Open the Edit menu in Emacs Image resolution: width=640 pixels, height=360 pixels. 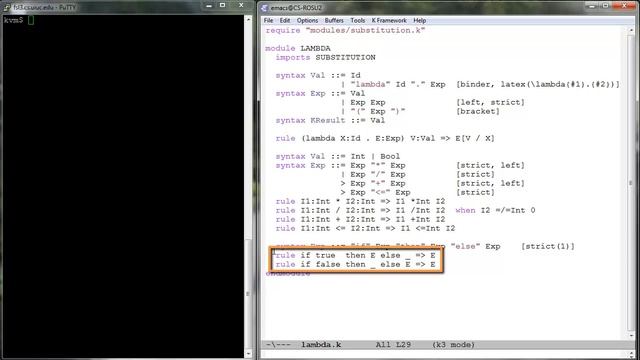(284, 20)
